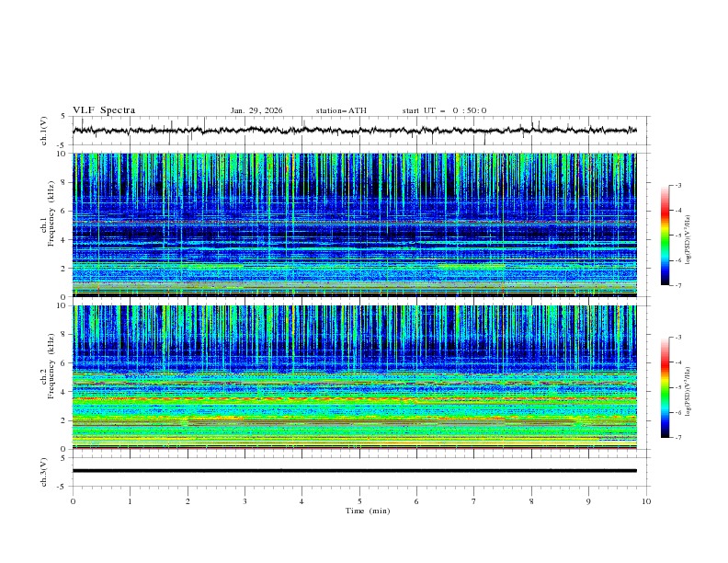The width and height of the screenshot is (728, 563).
Task: Click the ch.1 frequency axis "10" tick
Action: coord(63,154)
